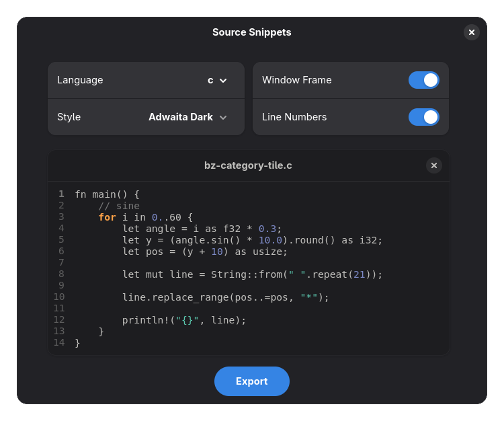
Task: Click the Language label
Action: point(80,80)
